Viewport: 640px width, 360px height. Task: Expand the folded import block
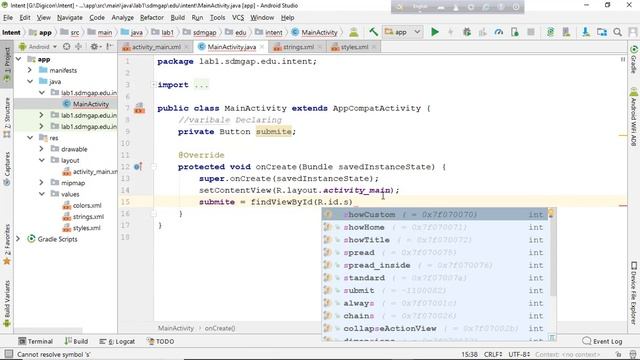154,84
